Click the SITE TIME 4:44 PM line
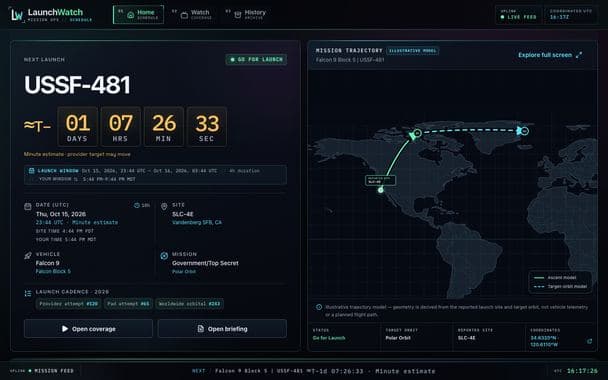Image resolution: width=608 pixels, height=380 pixels. 65,231
